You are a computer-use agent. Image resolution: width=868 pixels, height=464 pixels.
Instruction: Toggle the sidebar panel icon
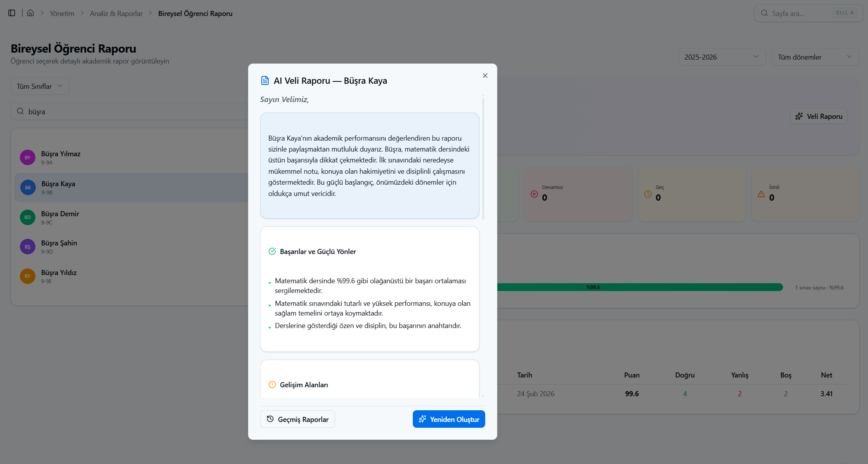tap(12, 13)
